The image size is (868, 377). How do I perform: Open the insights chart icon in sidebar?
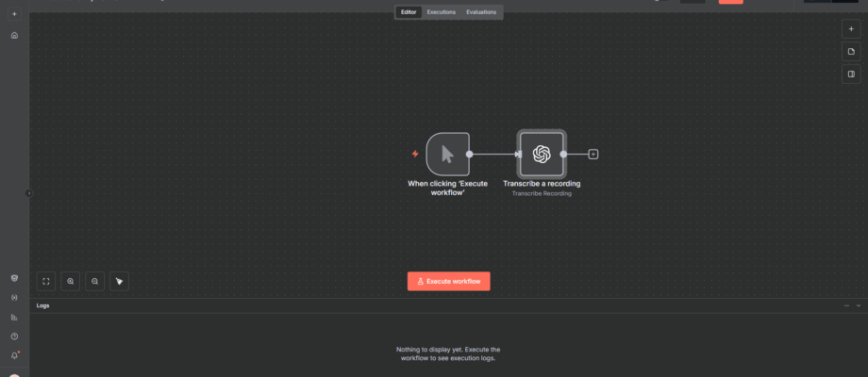point(14,317)
